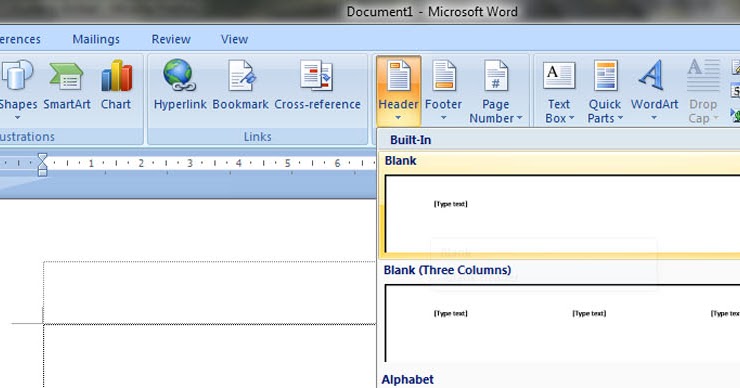Open the Page Number menu
Viewport: 740px width, 388px height.
(496, 91)
